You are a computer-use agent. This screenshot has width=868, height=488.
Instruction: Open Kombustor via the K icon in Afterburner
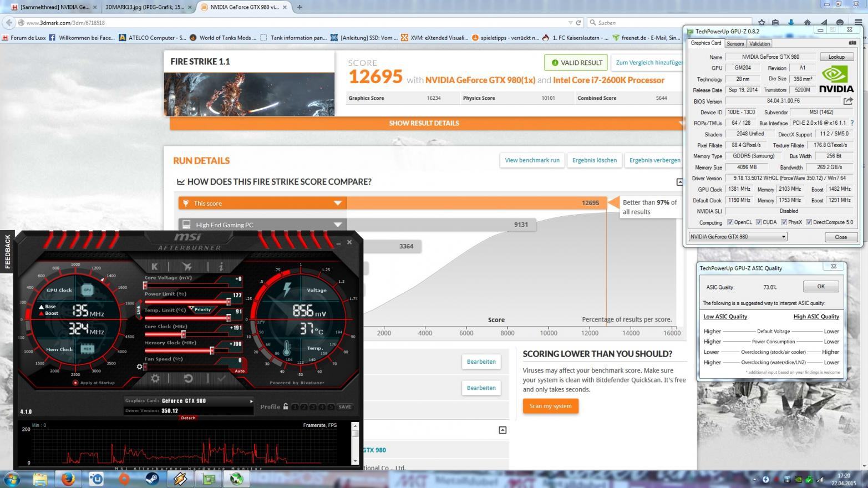tap(155, 267)
